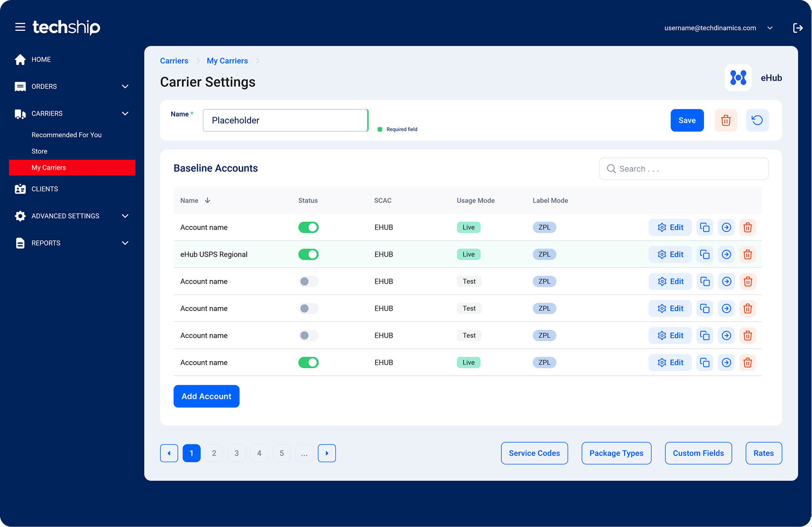
Task: Open Recommended For You under Carriers
Action: (x=66, y=135)
